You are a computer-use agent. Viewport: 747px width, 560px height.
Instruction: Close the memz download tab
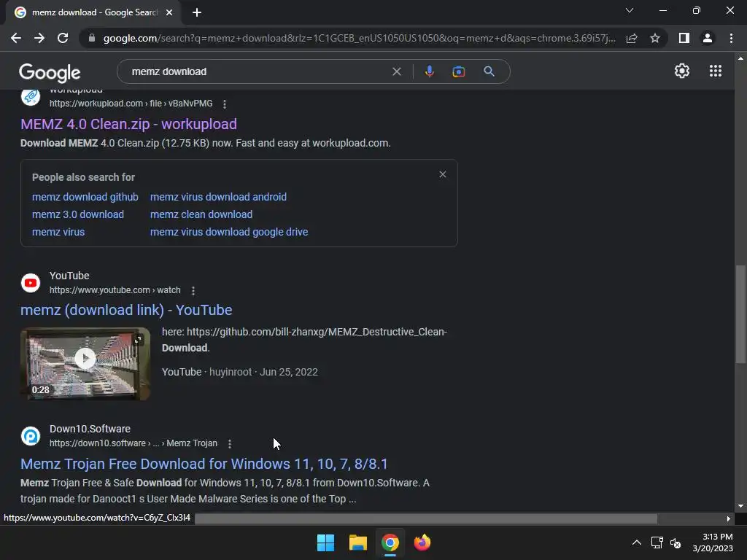pyautogui.click(x=169, y=12)
